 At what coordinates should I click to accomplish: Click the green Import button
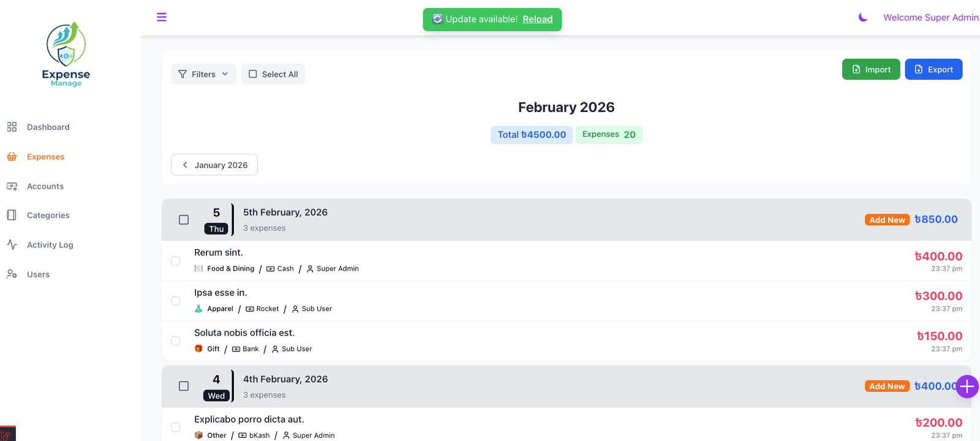[871, 69]
